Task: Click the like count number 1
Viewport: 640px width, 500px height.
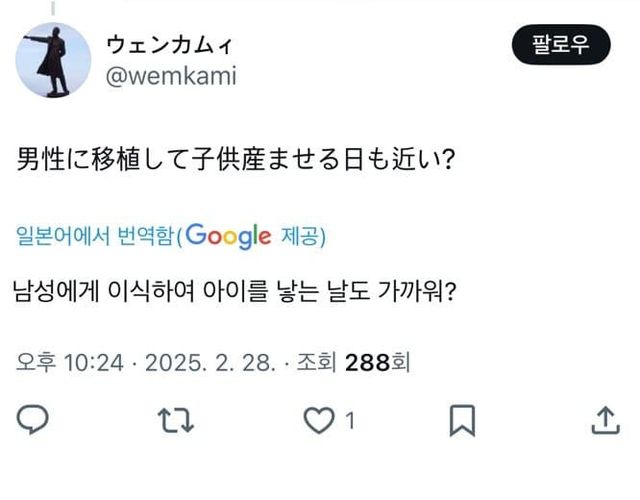Action: click(349, 422)
